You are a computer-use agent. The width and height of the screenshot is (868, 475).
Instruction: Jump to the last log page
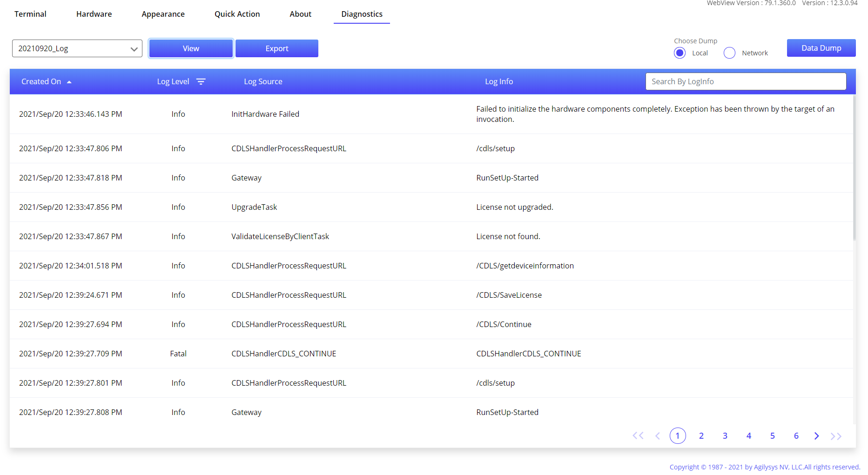pos(836,436)
